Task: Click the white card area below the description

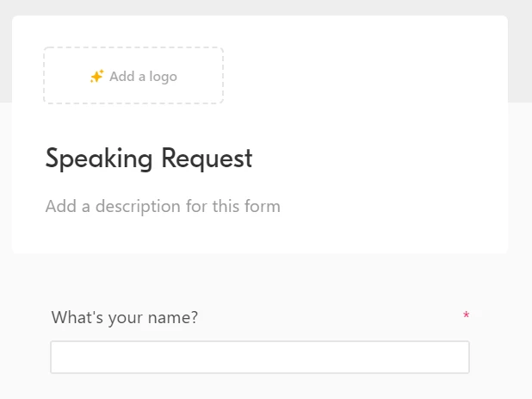Action: pos(260,236)
